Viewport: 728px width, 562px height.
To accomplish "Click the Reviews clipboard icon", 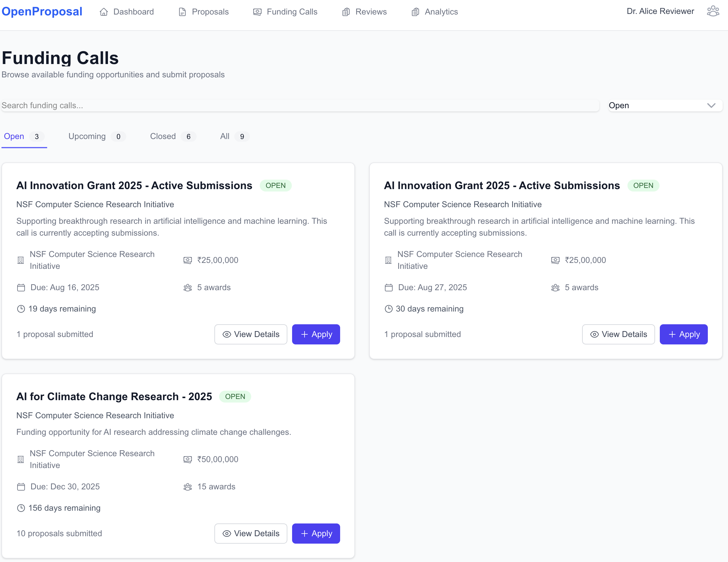I will (x=346, y=12).
